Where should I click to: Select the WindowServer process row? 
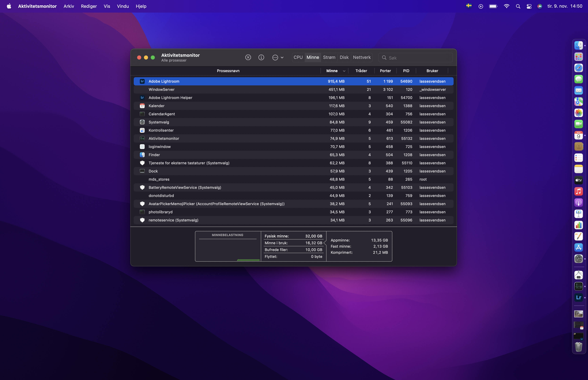pyautogui.click(x=293, y=89)
